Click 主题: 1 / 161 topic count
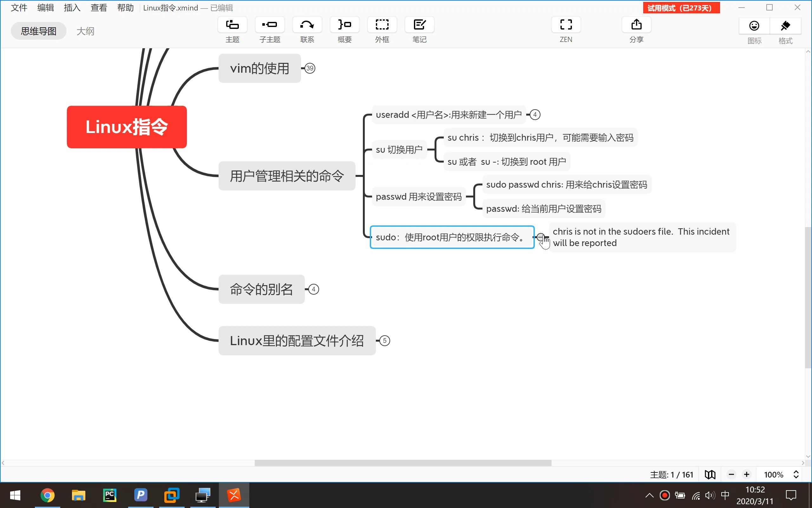Image resolution: width=812 pixels, height=508 pixels. pos(671,474)
